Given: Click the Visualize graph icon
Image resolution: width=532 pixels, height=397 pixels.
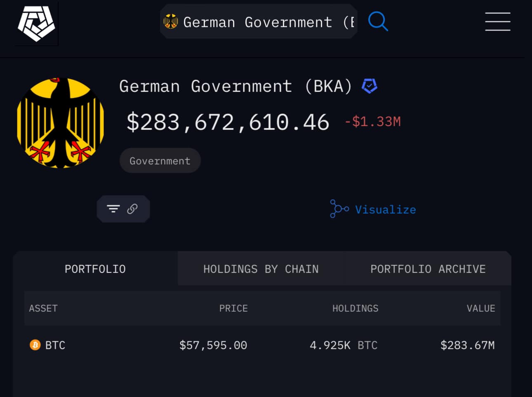Looking at the screenshot, I should pos(339,209).
